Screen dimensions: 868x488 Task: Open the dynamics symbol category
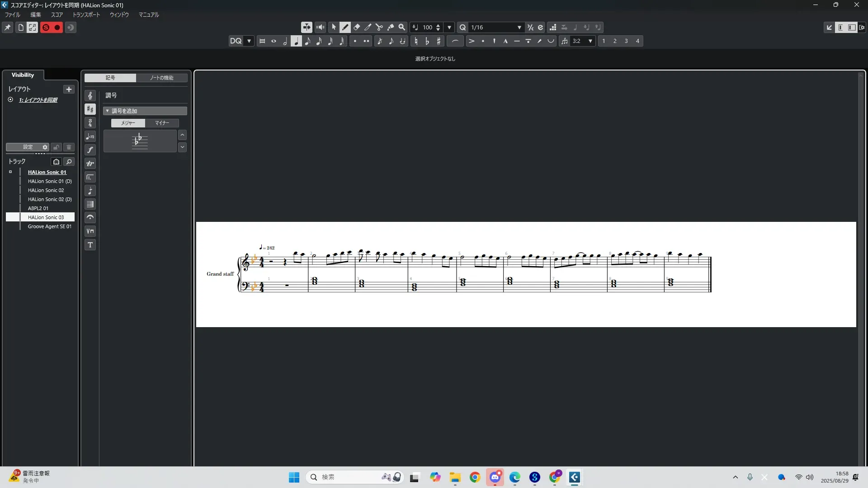pos(90,150)
